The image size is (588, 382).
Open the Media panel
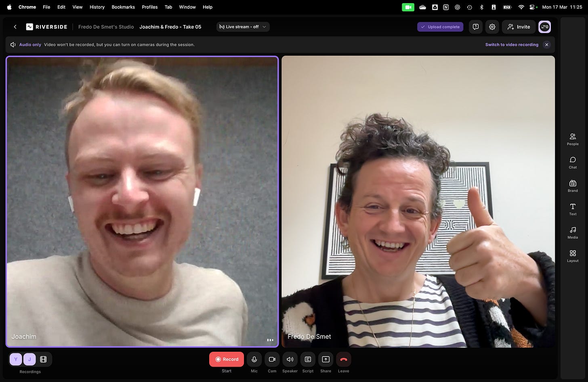click(573, 233)
